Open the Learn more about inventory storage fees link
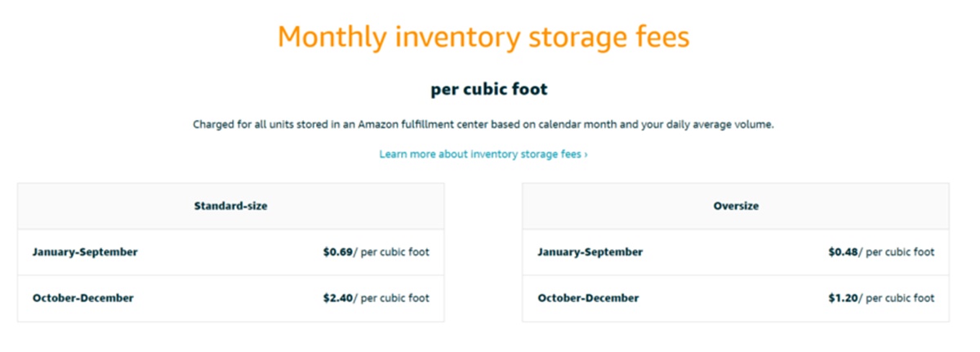 pos(480,154)
